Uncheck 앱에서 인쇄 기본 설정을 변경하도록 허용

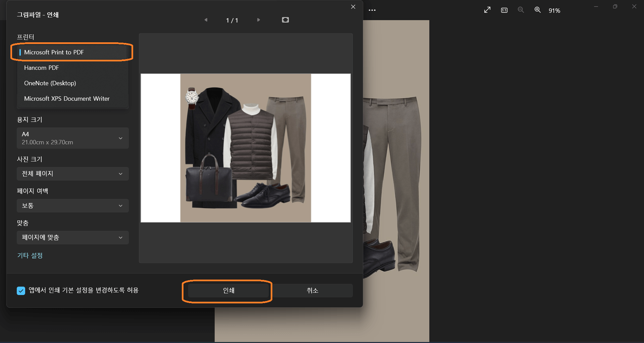pos(21,291)
